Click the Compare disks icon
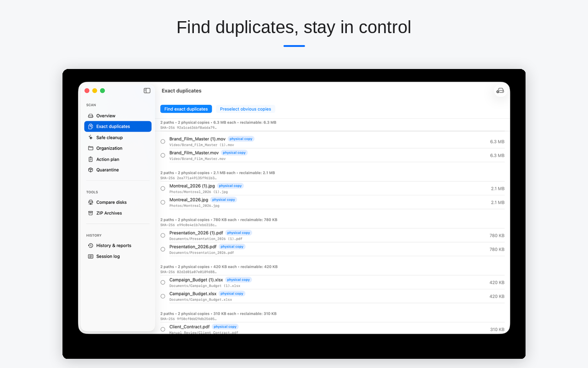This screenshot has width=588, height=368. pos(90,202)
